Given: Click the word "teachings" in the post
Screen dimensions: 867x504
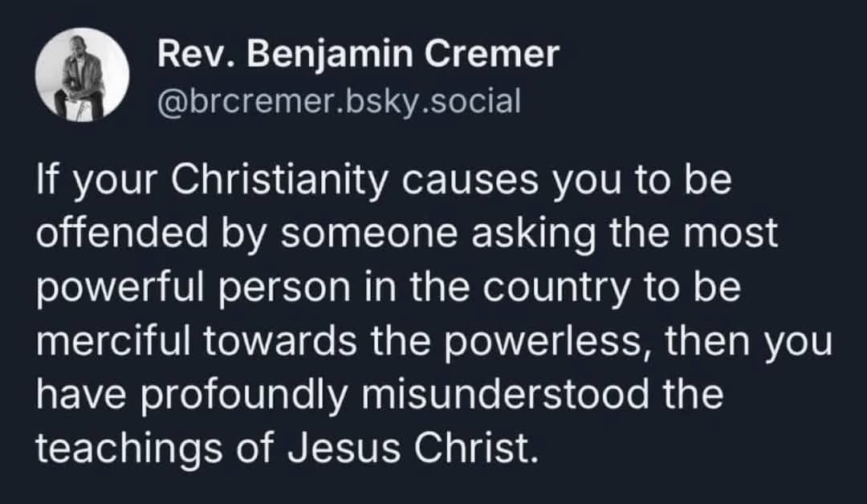Looking at the screenshot, I should 129,449.
